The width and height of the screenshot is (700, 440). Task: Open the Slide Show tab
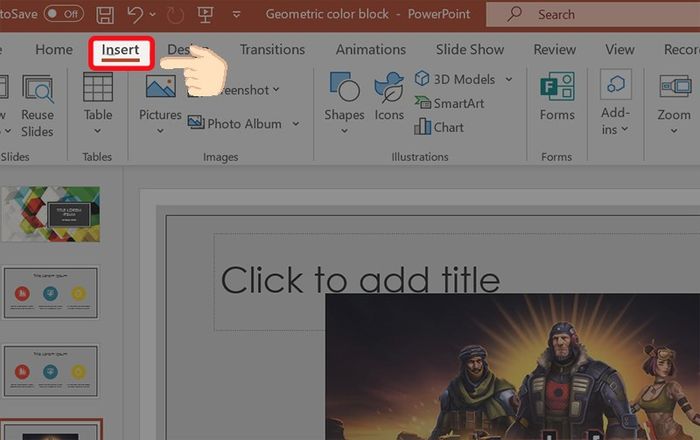click(x=470, y=50)
